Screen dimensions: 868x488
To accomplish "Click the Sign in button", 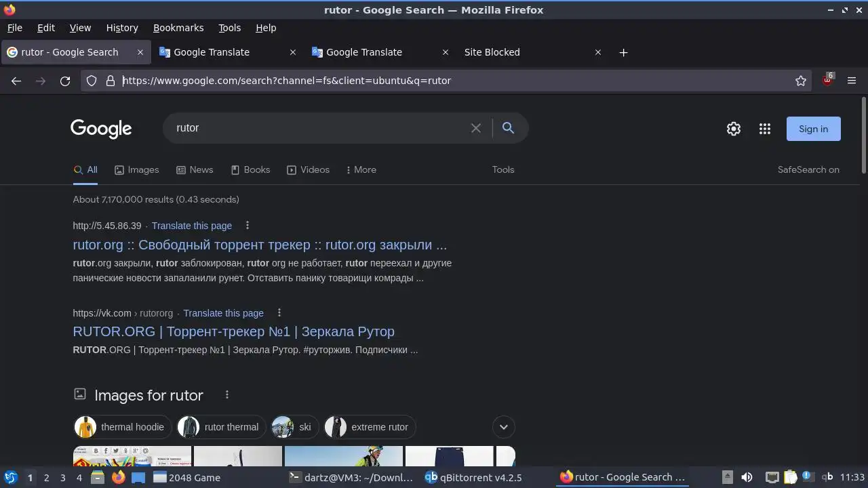I will [x=813, y=129].
